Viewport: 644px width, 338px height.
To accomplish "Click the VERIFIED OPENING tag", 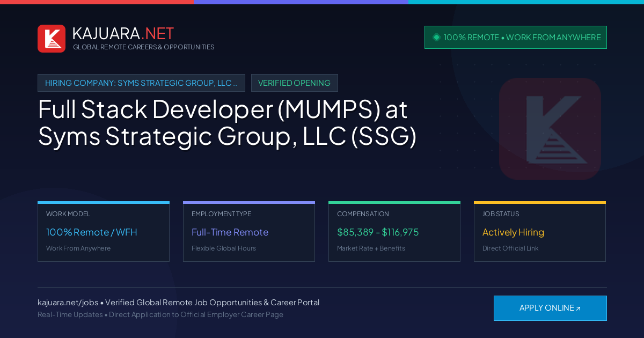I will click(x=295, y=83).
